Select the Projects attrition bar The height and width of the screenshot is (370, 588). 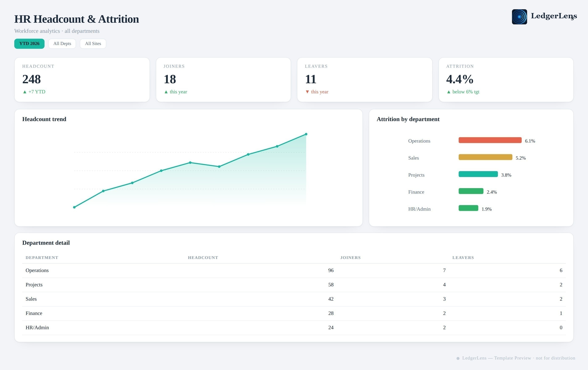click(x=478, y=174)
